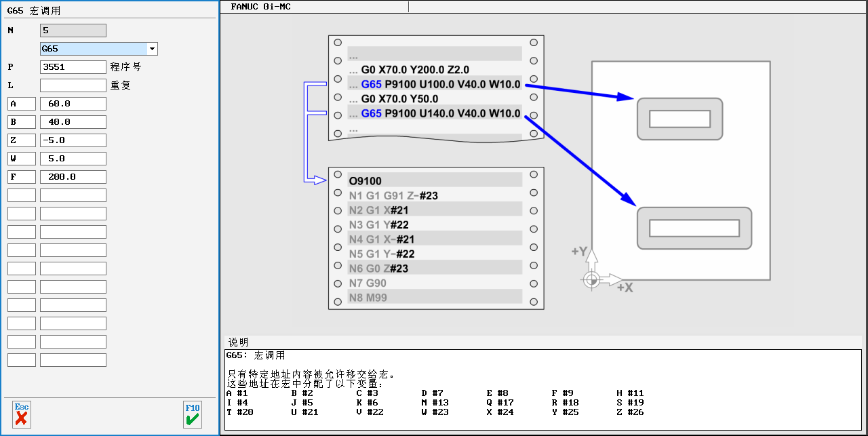
Task: Confirm the macro call with F10 checkmark
Action: point(193,414)
